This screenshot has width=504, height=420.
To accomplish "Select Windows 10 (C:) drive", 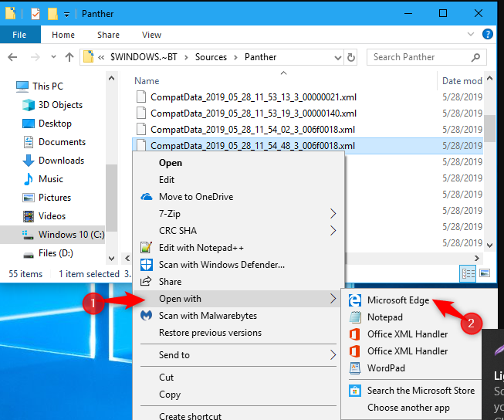I will [x=52, y=235].
